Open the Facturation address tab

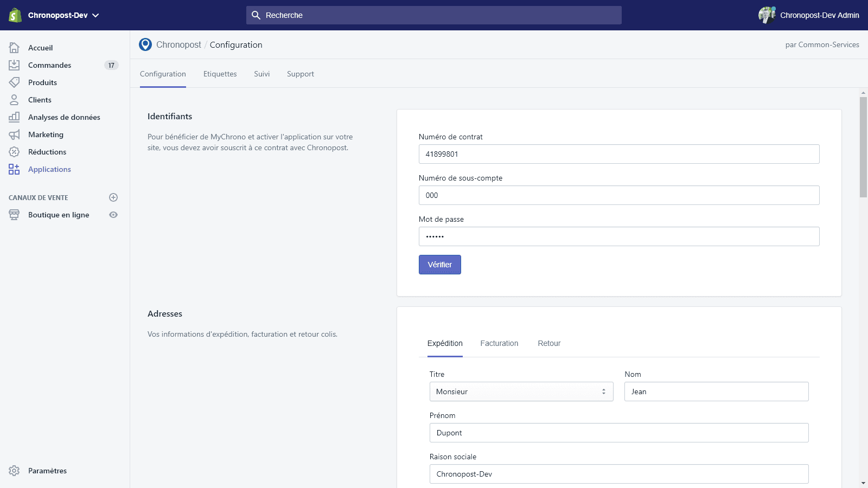499,343
